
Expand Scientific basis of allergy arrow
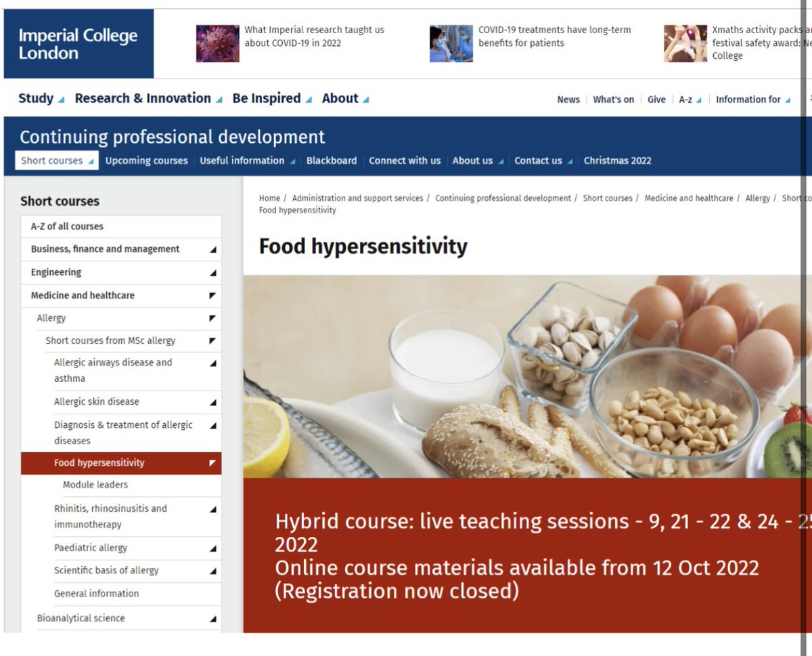[212, 571]
